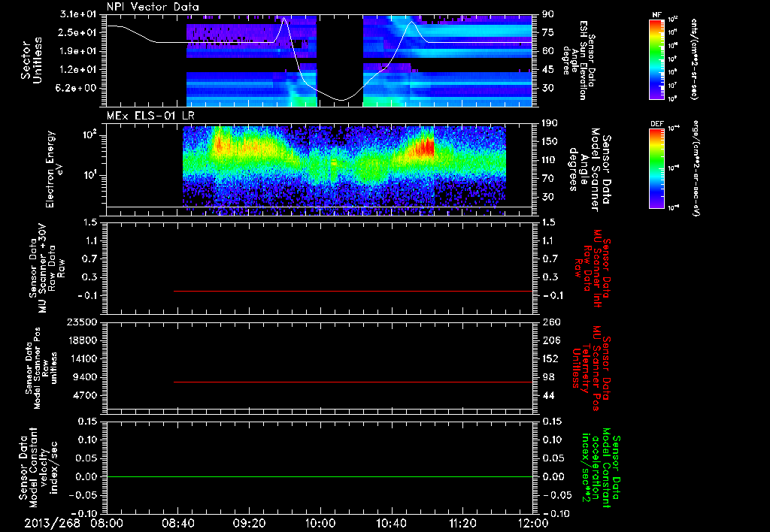Click the 150 scanner angle tick label
770x532 pixels.
click(x=550, y=141)
